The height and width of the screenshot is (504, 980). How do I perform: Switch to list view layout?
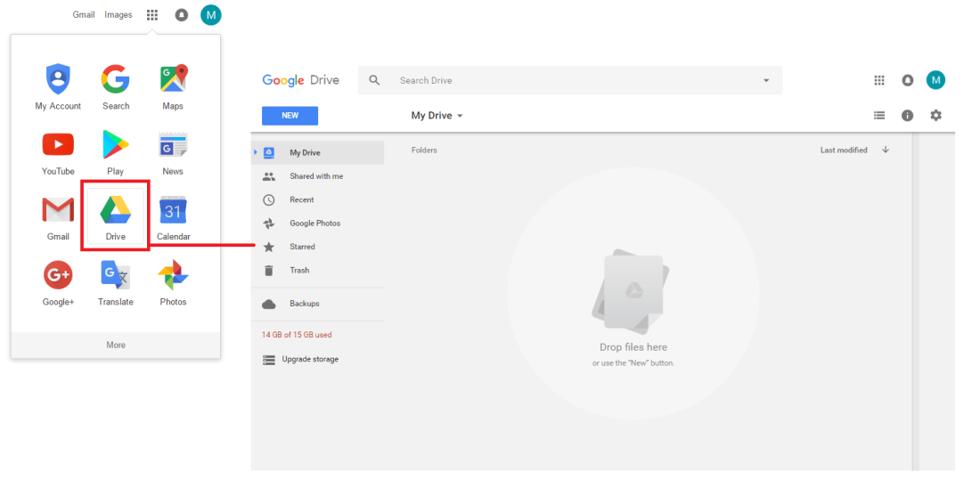click(x=879, y=115)
